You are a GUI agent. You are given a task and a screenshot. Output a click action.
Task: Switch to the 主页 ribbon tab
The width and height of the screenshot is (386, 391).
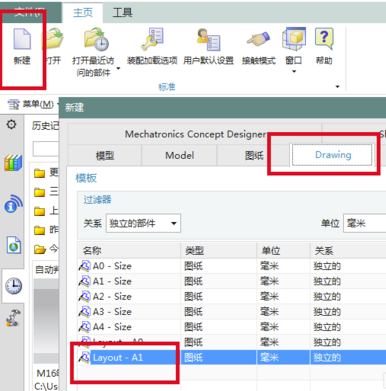[x=83, y=13]
